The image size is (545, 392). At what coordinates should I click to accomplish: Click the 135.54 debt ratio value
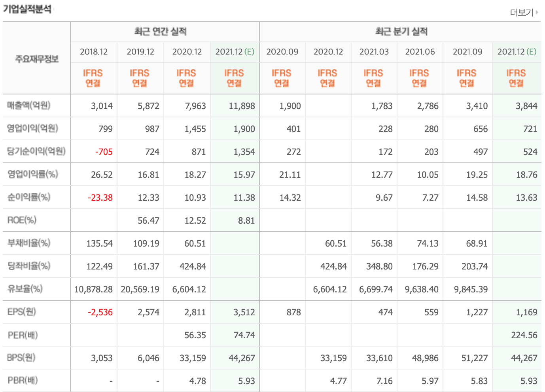click(x=99, y=243)
